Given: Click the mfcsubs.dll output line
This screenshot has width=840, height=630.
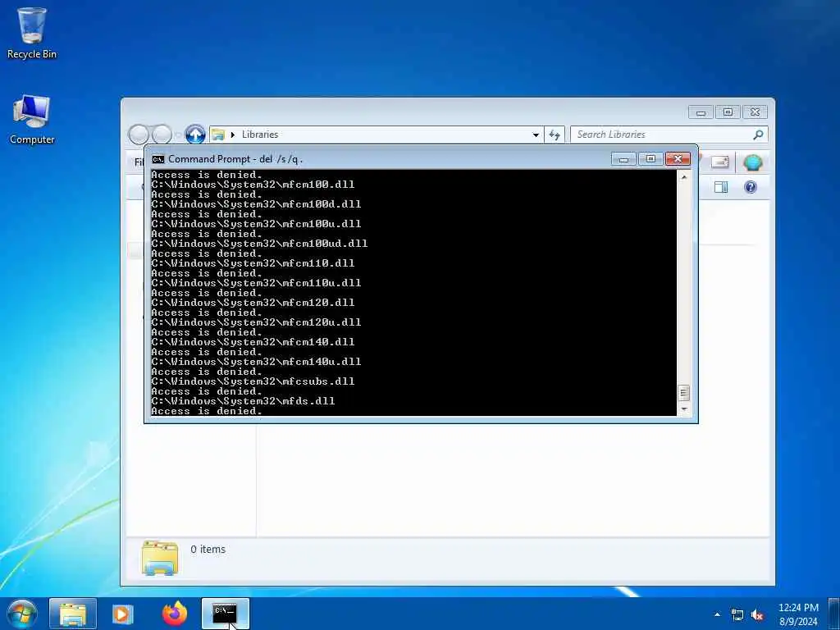Looking at the screenshot, I should [253, 381].
